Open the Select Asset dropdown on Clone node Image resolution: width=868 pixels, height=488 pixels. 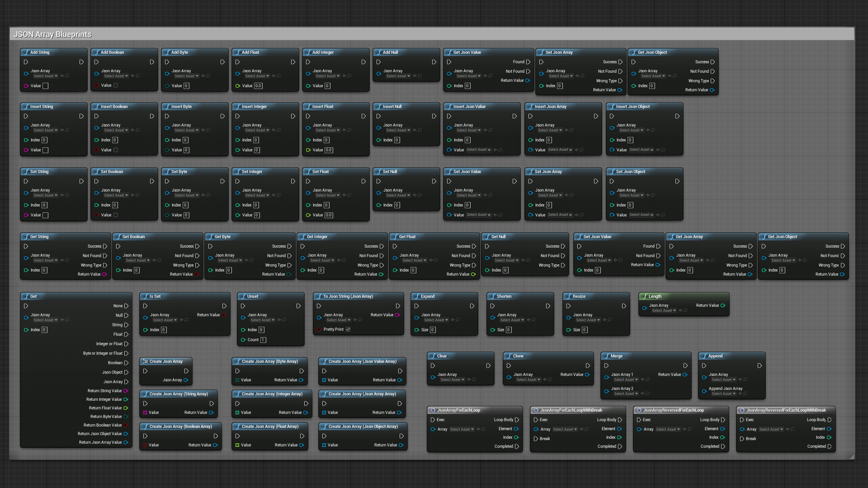tap(528, 380)
